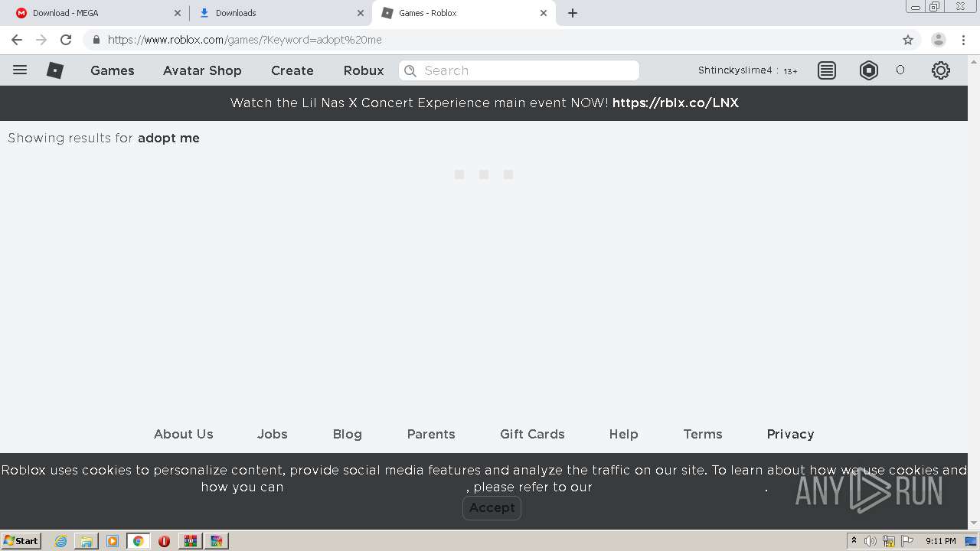Open the About Us footer link
The width and height of the screenshot is (980, 551).
coord(184,434)
